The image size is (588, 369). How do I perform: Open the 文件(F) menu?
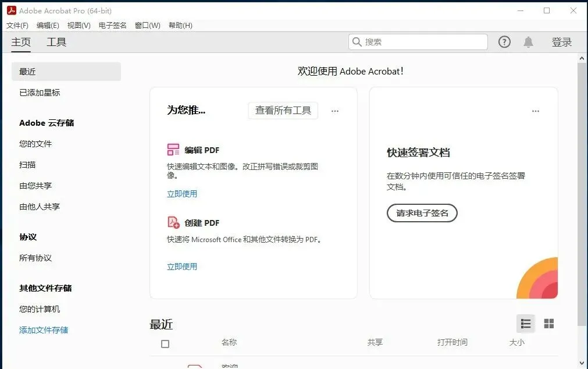point(17,25)
